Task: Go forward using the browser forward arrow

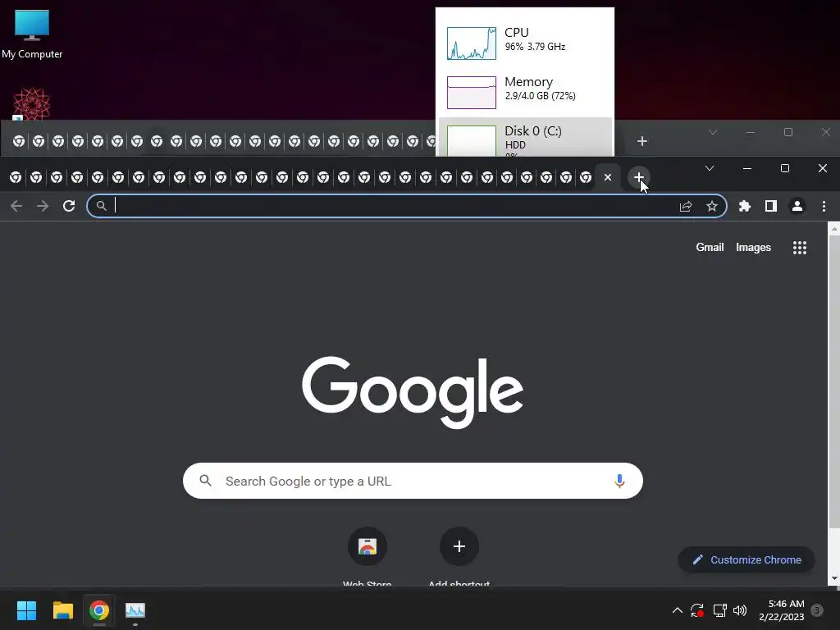Action: (43, 206)
